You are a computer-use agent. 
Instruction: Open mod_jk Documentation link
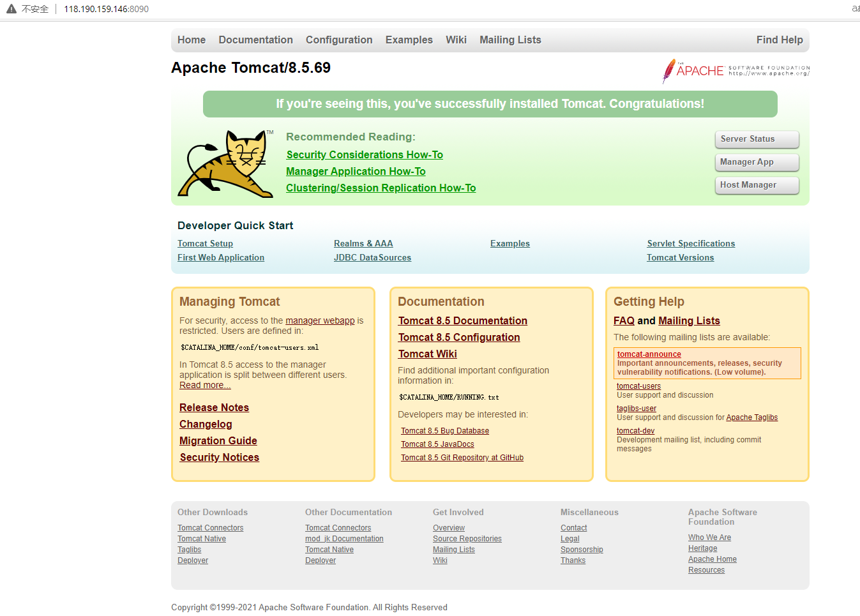[344, 539]
